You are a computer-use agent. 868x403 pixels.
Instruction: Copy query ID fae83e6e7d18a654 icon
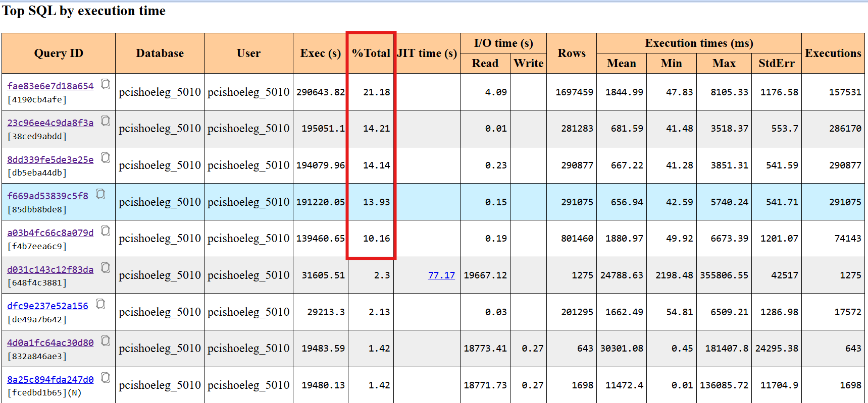(x=106, y=84)
